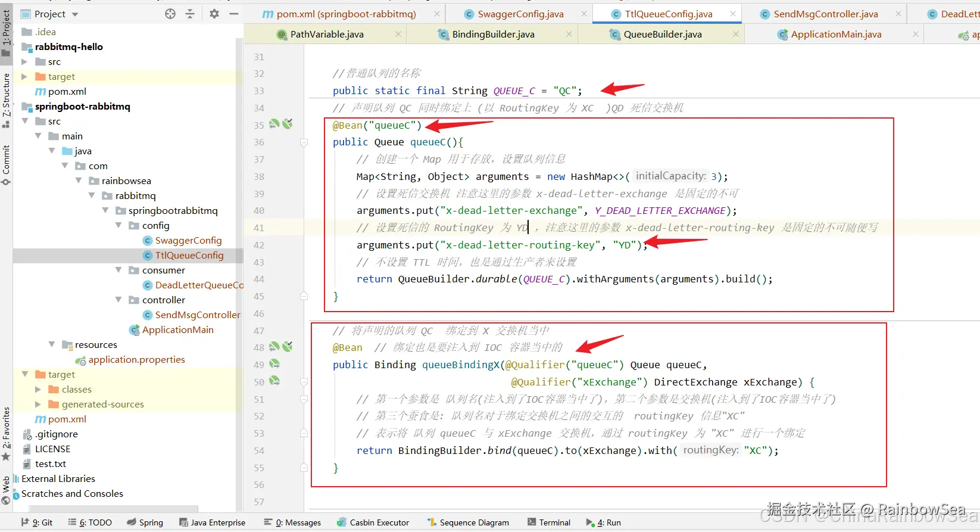Close the SwaggerConfig.java tab
This screenshot has height=532, width=980.
(584, 14)
